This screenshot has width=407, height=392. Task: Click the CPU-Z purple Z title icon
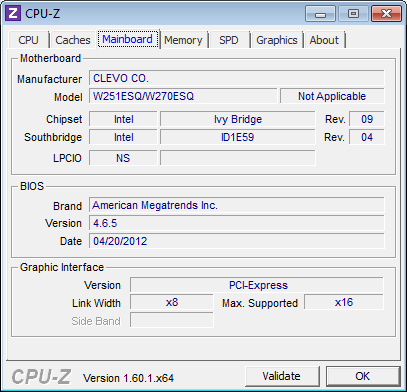(x=14, y=14)
